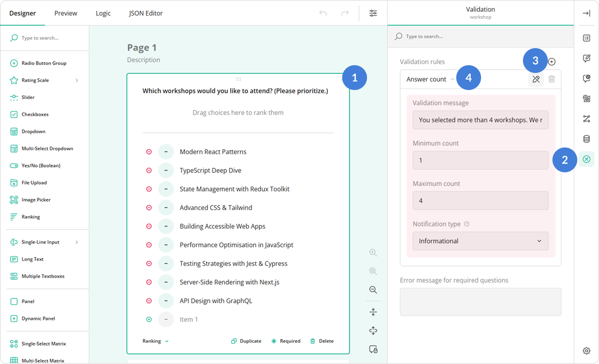Viewport: 599px width, 364px height.
Task: Click the Validation message text field
Action: point(480,120)
